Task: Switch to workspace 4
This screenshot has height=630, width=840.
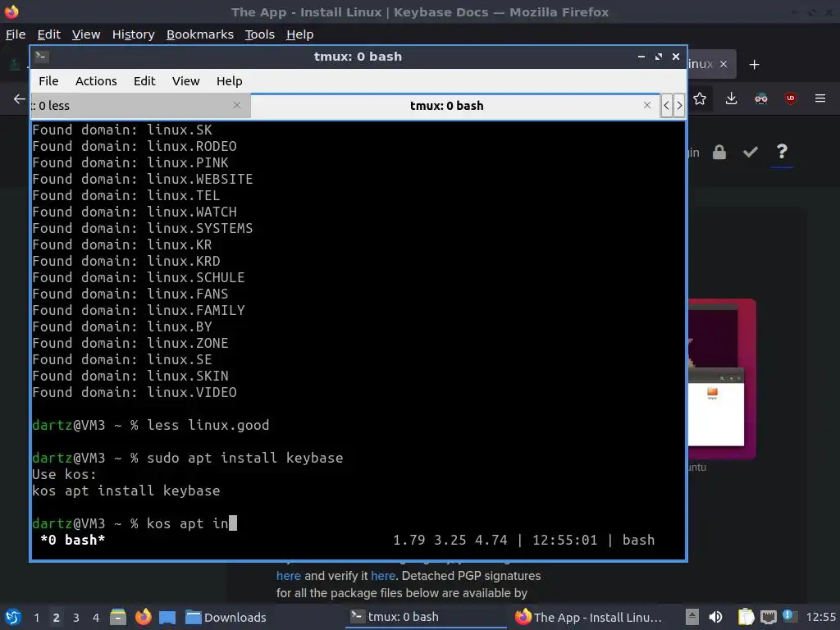Action: 95,617
